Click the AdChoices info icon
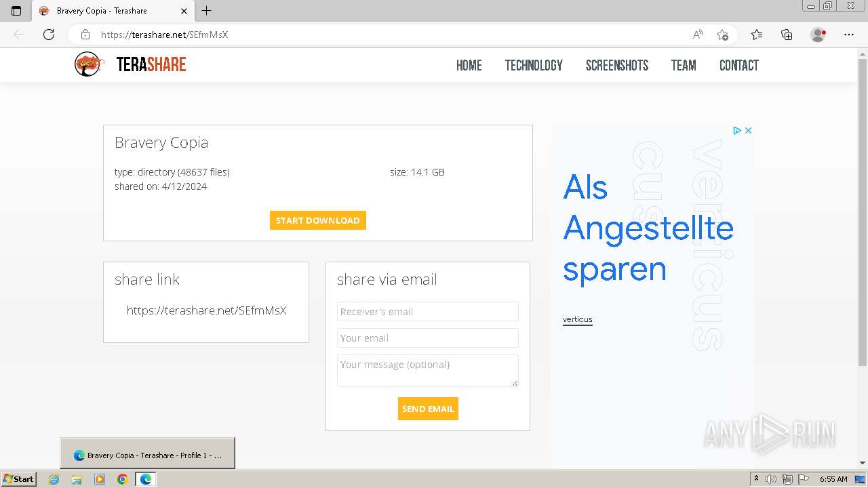This screenshot has width=868, height=488. 737,130
